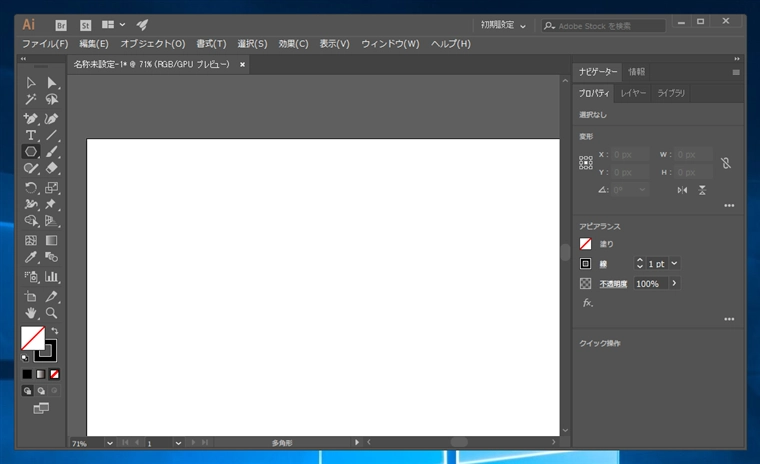Open the オブジェクト(O) menu

153,44
